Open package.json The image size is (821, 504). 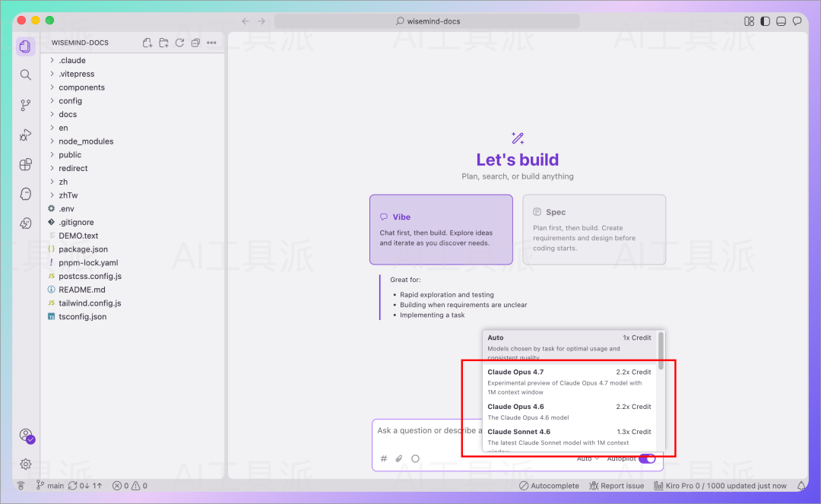[133, 249]
